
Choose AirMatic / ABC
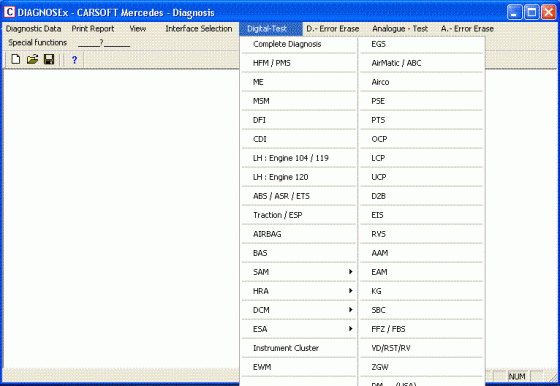coord(421,63)
